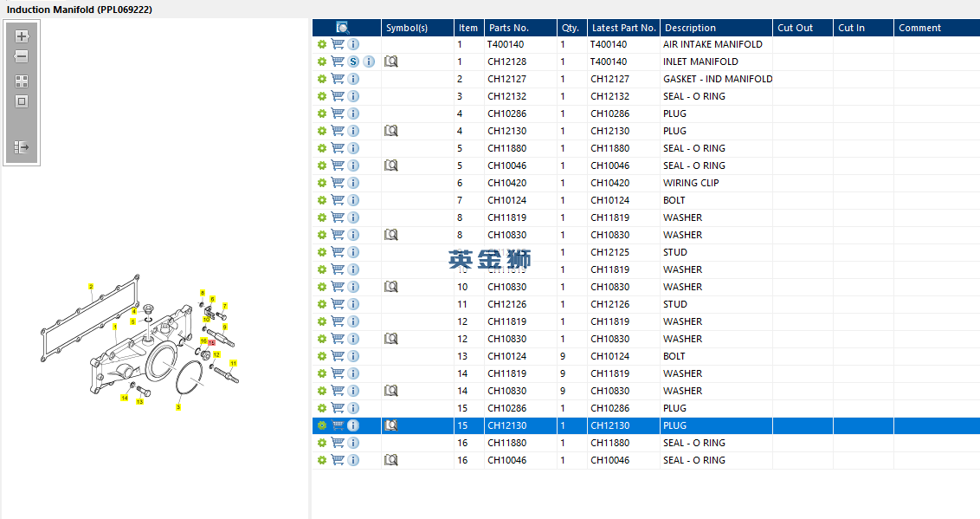Click the Comment column header

click(x=937, y=28)
